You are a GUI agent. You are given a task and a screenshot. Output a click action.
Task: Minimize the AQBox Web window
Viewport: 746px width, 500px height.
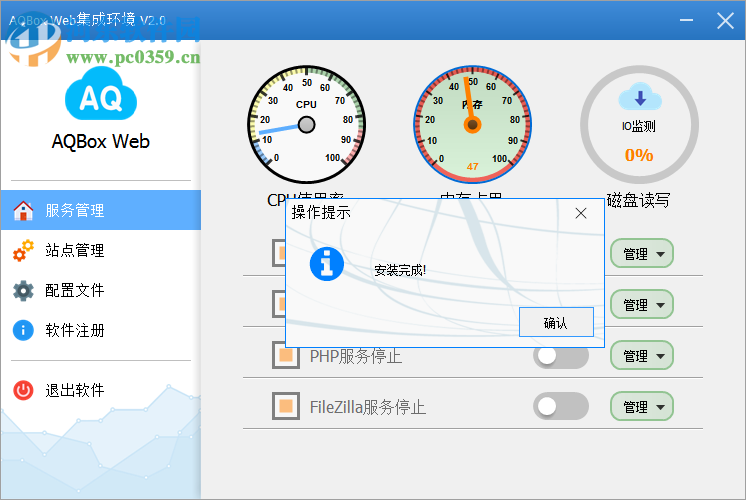pyautogui.click(x=686, y=20)
